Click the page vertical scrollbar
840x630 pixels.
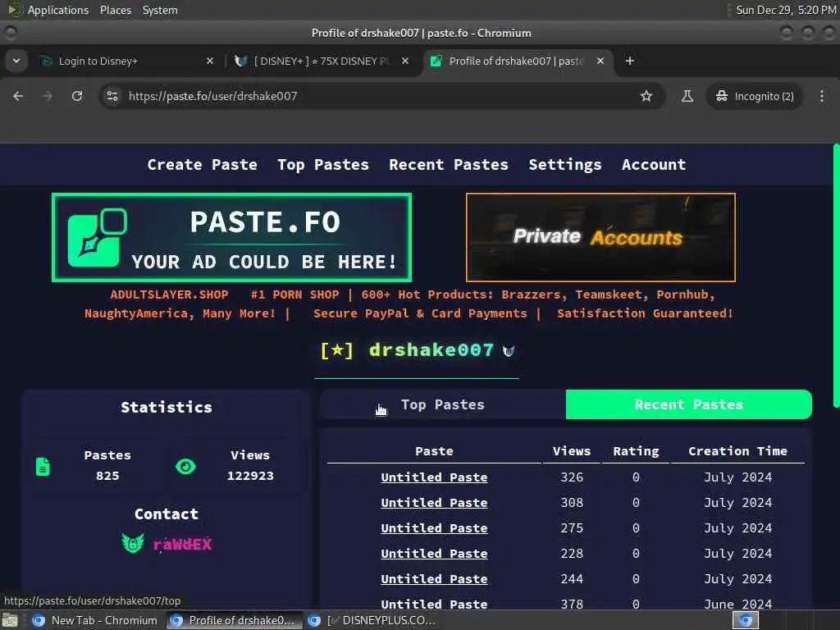836,276
